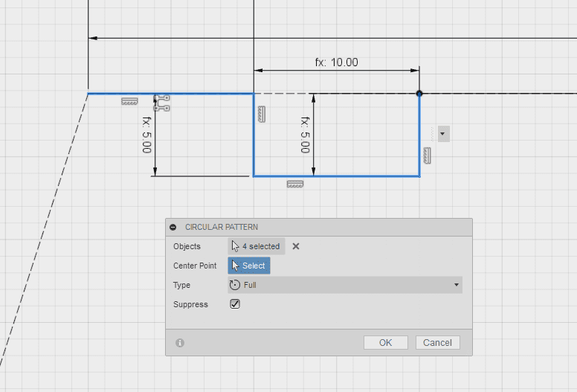Open the info icon in the dialog footer
The image size is (577, 392).
click(x=180, y=343)
